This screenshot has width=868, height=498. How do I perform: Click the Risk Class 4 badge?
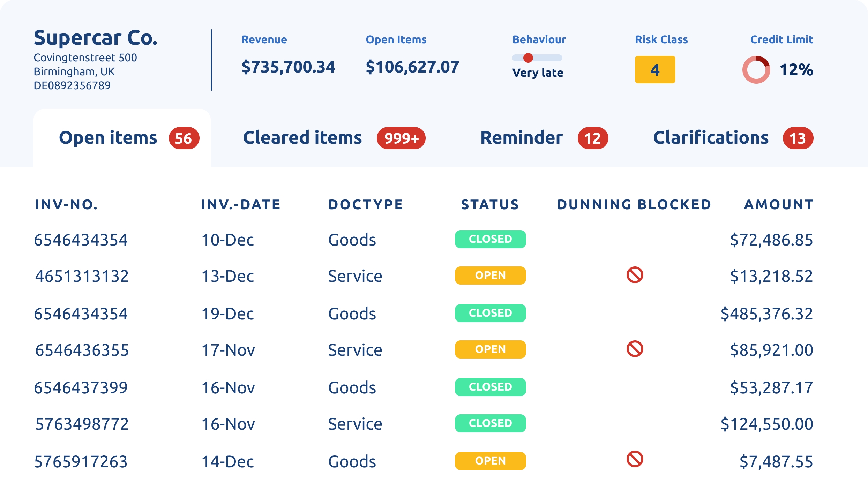[655, 70]
